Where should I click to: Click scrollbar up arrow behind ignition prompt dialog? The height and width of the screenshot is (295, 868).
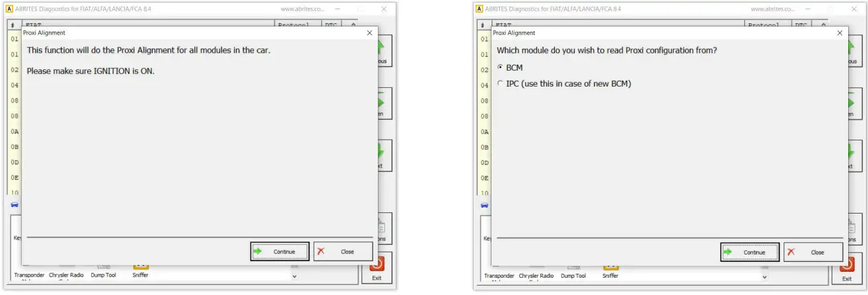[x=353, y=24]
